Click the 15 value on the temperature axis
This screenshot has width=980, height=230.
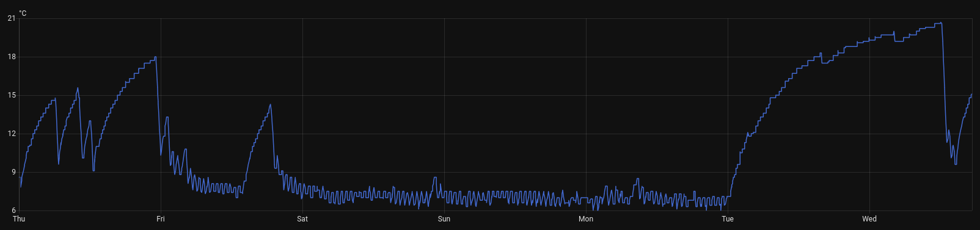coord(12,95)
